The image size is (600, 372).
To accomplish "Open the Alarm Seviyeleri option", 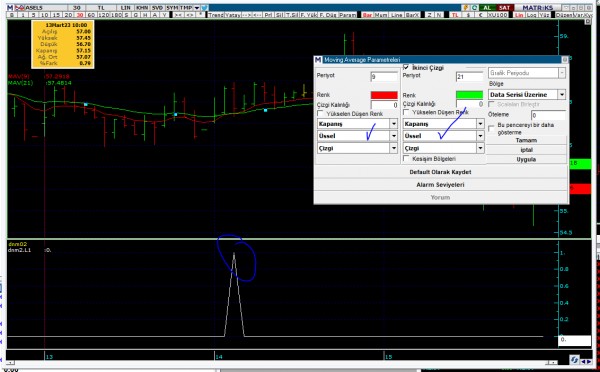I will point(440,185).
